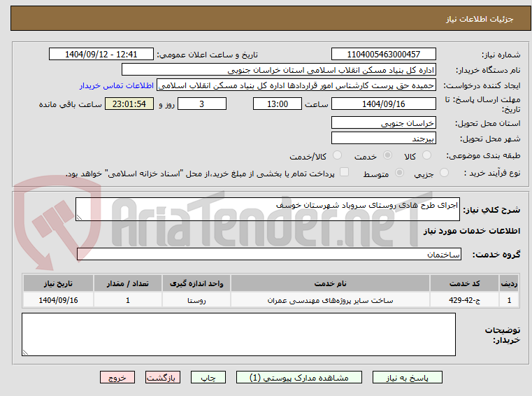Screen dimensions: 532x396
Task: Click the response deadline date field 1404/09/16
Action: [383, 104]
